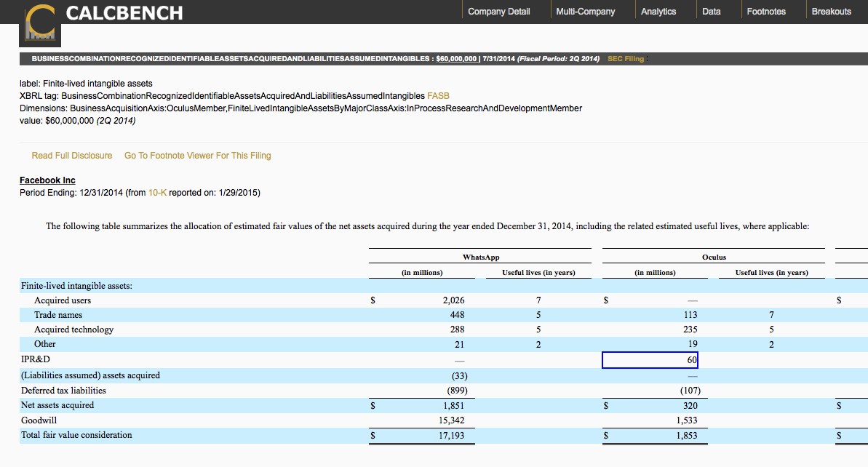
Task: Open the Footnotes menu
Action: pyautogui.click(x=765, y=12)
